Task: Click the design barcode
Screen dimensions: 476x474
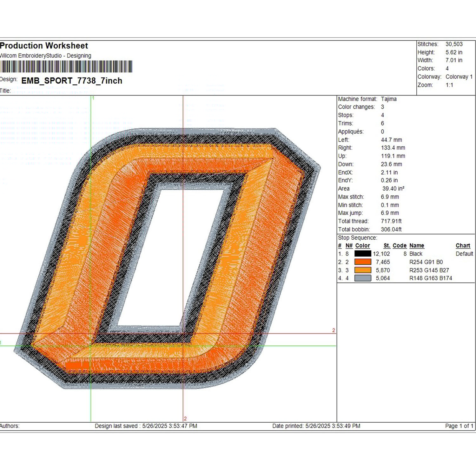Action: click(66, 67)
